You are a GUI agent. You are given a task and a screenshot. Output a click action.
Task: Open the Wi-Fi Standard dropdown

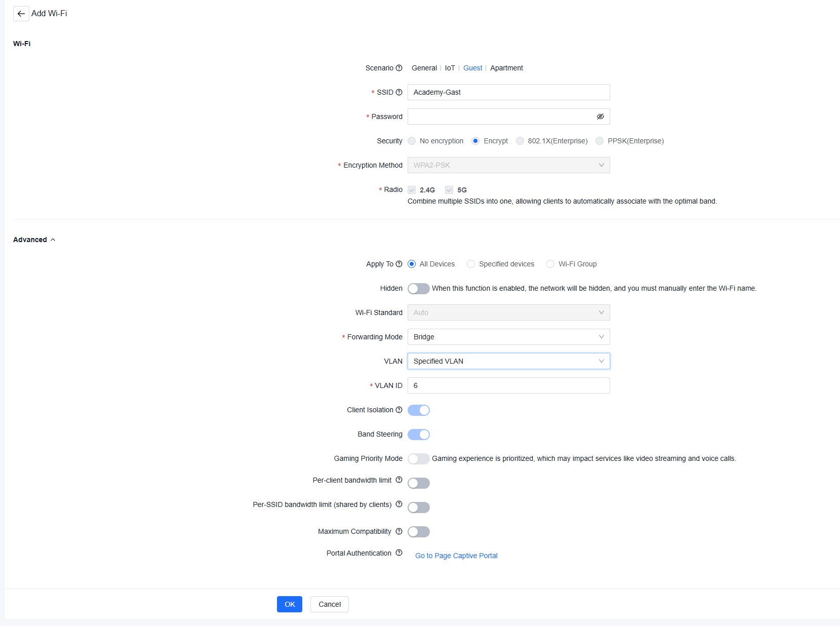click(508, 312)
